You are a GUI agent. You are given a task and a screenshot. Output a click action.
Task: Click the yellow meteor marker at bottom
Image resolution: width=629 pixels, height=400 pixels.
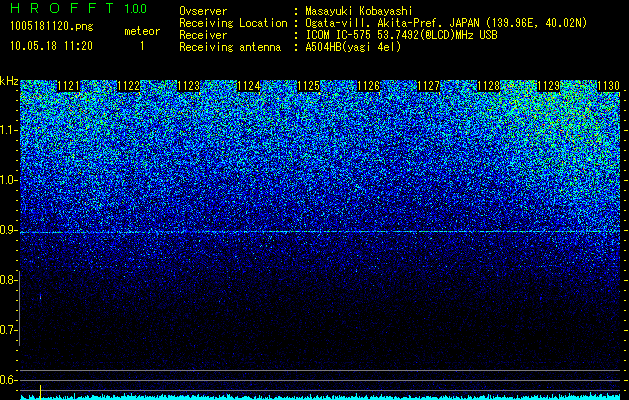click(40, 392)
